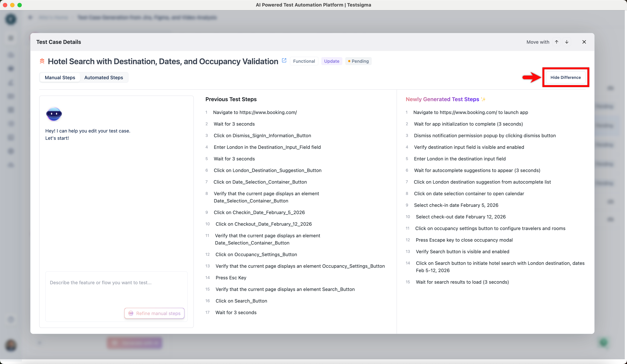Click the Functional type tag
Image resolution: width=627 pixels, height=364 pixels.
pos(304,61)
